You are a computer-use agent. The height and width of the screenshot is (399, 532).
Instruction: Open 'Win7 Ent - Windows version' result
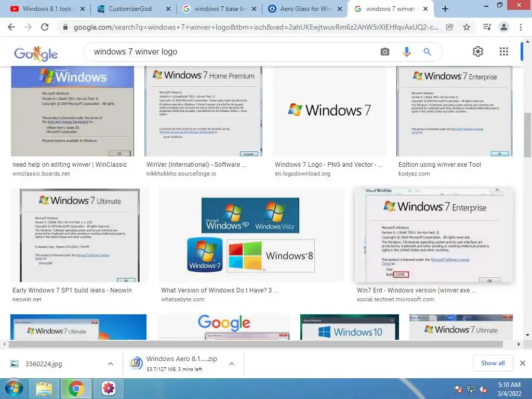(417, 290)
